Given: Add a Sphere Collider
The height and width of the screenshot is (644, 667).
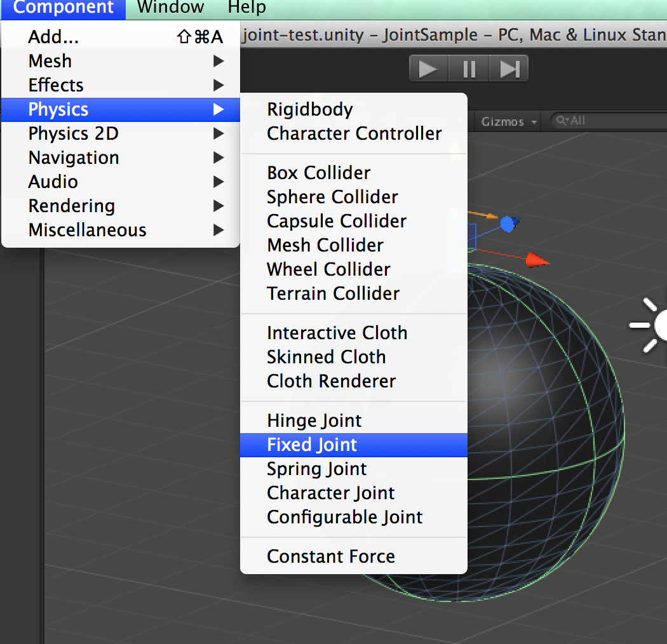Looking at the screenshot, I should (353, 198).
